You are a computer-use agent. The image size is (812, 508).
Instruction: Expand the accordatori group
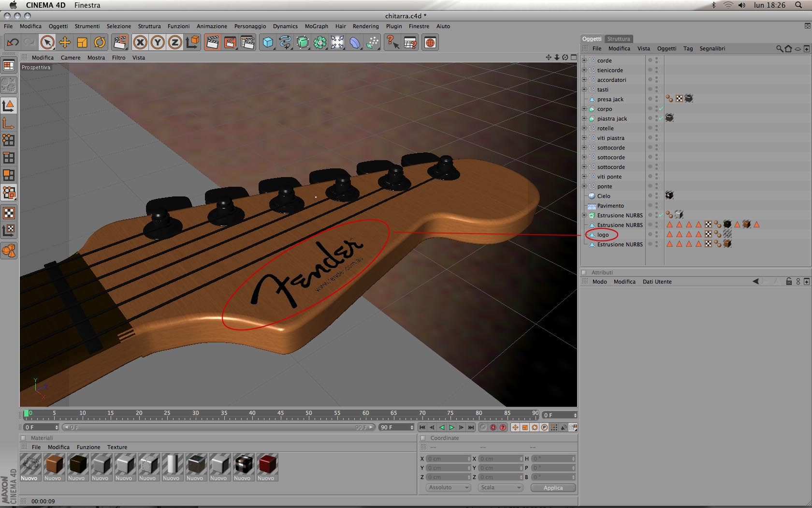[x=584, y=80]
